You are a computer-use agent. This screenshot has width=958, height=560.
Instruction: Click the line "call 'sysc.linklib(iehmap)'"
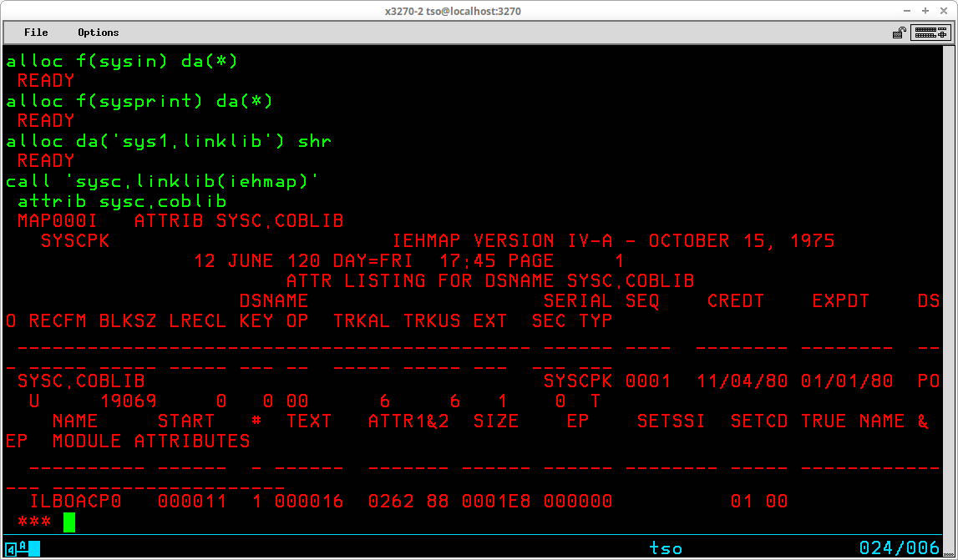(x=163, y=182)
